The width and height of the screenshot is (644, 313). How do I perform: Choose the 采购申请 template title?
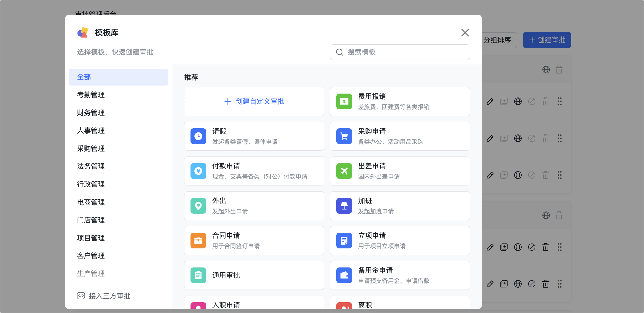(x=372, y=131)
